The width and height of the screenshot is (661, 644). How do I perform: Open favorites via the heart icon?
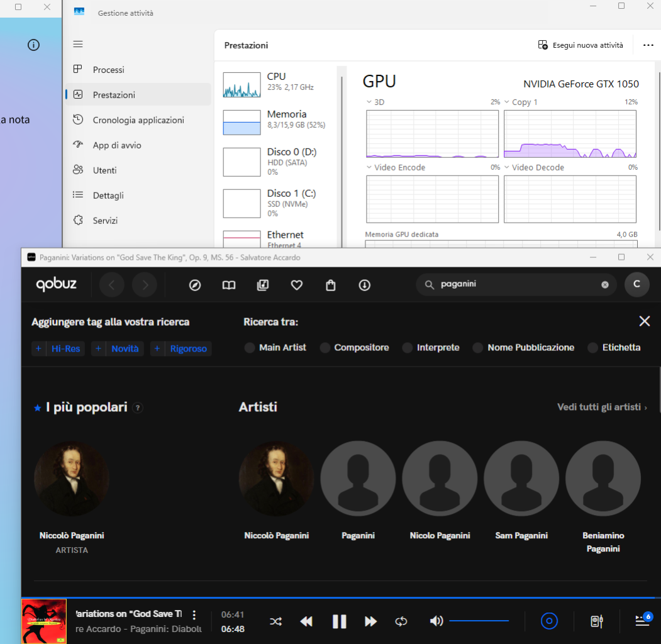click(x=297, y=285)
